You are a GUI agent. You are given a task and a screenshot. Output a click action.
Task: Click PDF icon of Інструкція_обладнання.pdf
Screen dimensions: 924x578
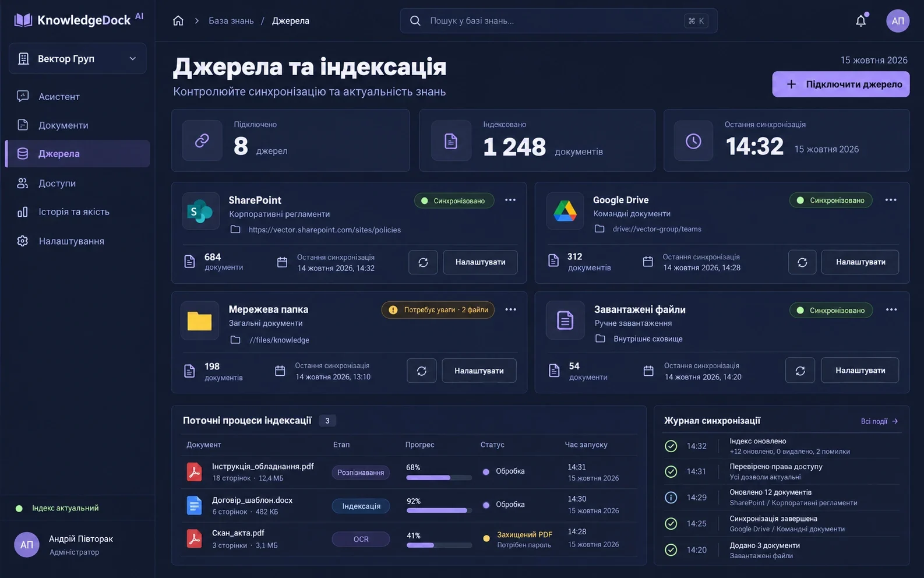(194, 471)
